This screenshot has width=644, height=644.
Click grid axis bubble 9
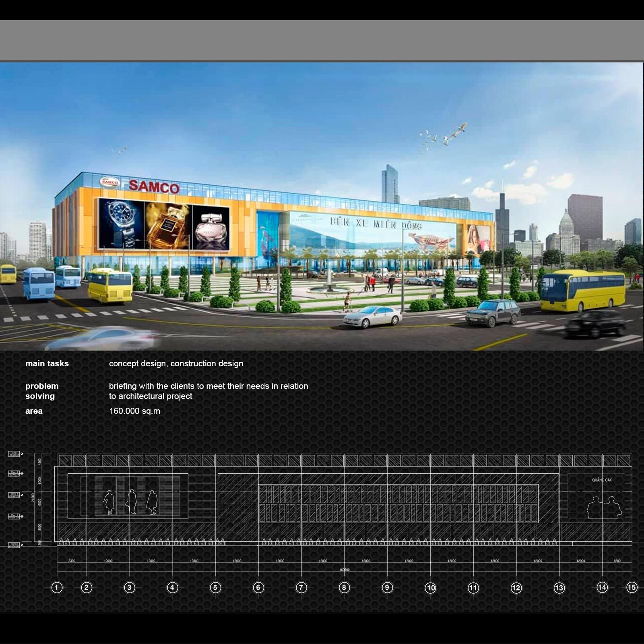387,588
